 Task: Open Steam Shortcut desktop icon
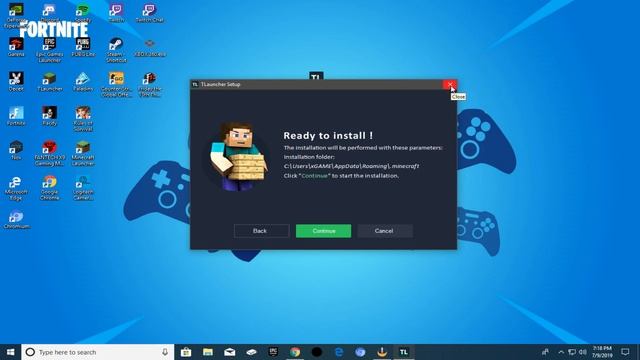click(x=116, y=50)
